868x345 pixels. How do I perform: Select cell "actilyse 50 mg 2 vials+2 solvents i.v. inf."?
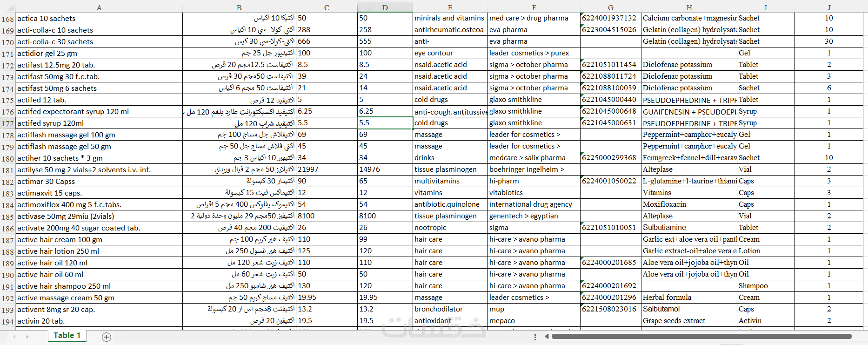(99, 170)
